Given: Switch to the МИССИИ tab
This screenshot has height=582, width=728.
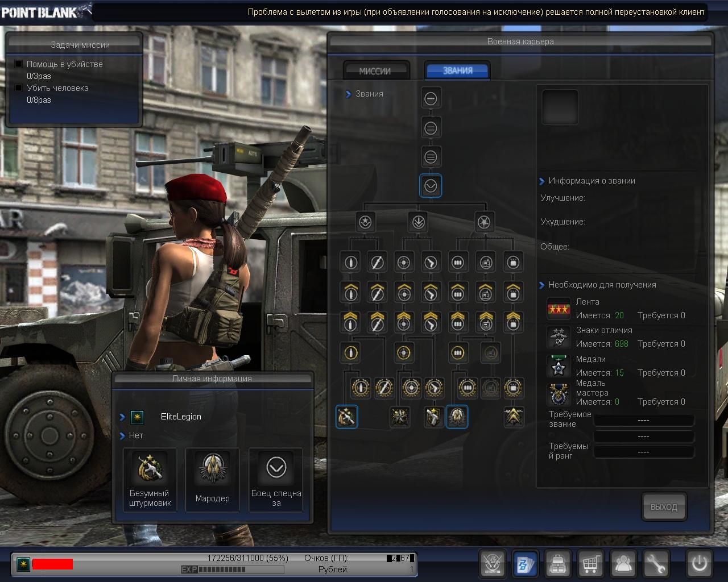Looking at the screenshot, I should 375,71.
